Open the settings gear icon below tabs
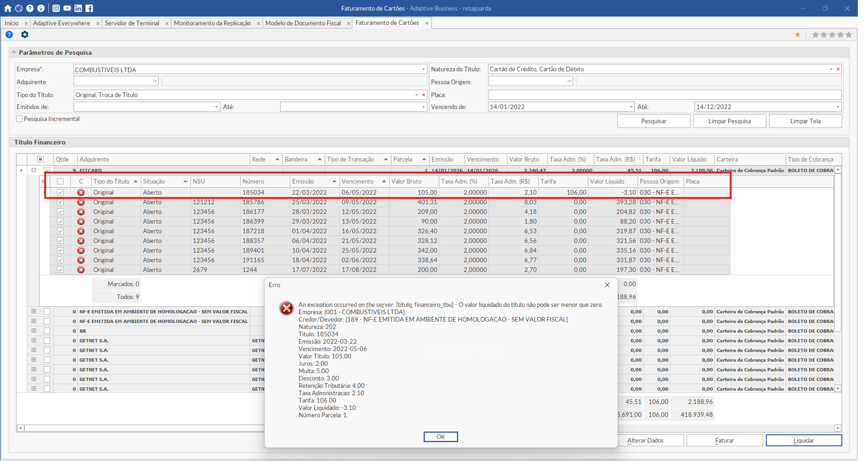This screenshot has width=868, height=461. pos(25,35)
